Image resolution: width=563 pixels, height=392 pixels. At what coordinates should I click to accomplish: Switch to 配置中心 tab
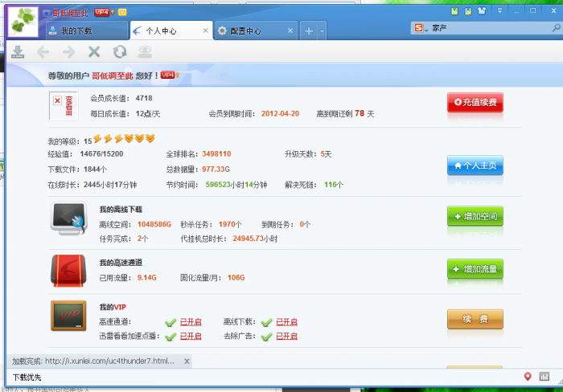(256, 31)
